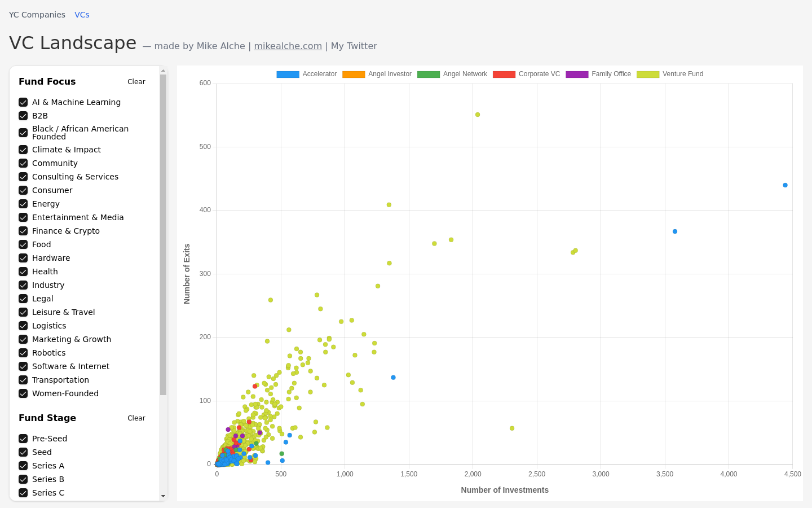
Task: Click the filter panel scrollbar thumb
Action: point(164,234)
